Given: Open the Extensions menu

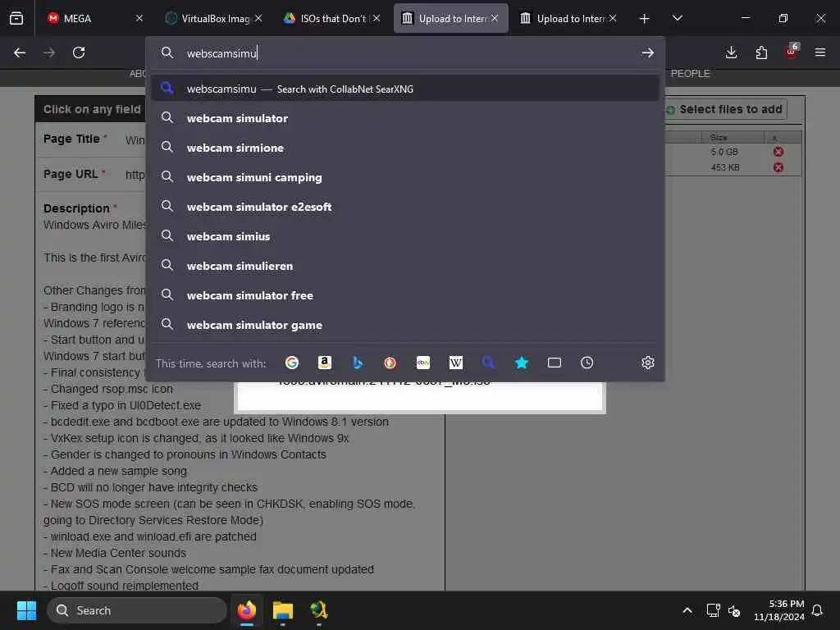Looking at the screenshot, I should 761,52.
